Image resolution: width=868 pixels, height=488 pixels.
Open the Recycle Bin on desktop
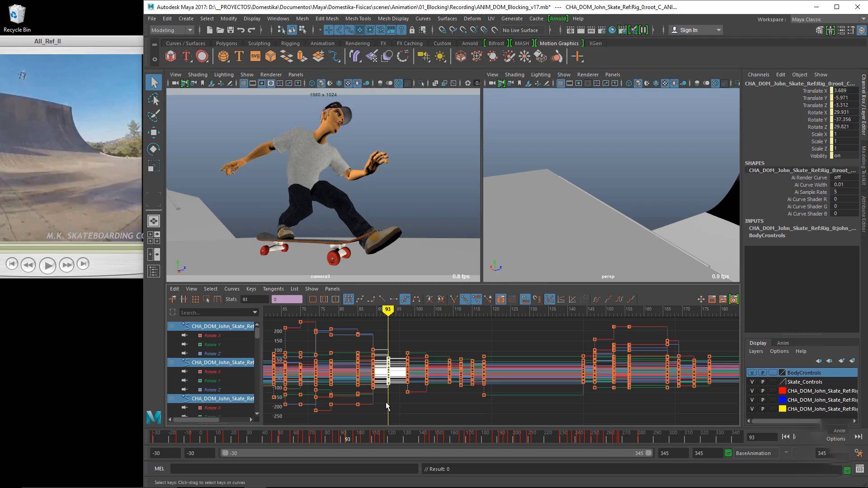click(17, 18)
